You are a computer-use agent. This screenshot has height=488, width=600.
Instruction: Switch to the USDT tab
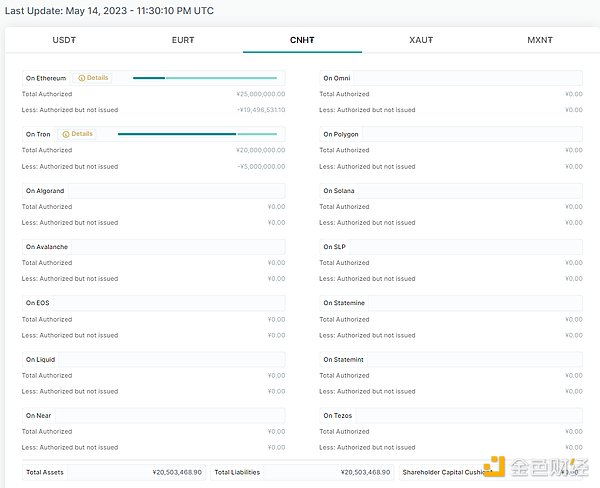pyautogui.click(x=64, y=40)
